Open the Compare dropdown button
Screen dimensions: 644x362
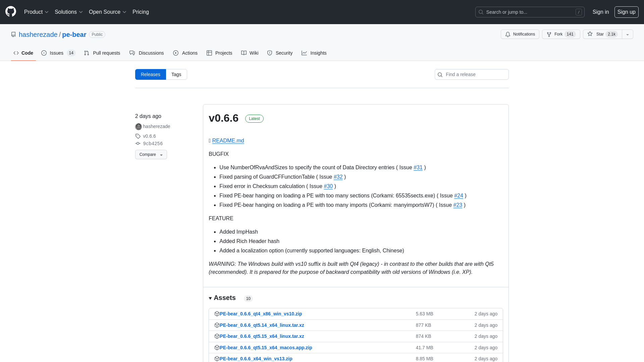150,154
